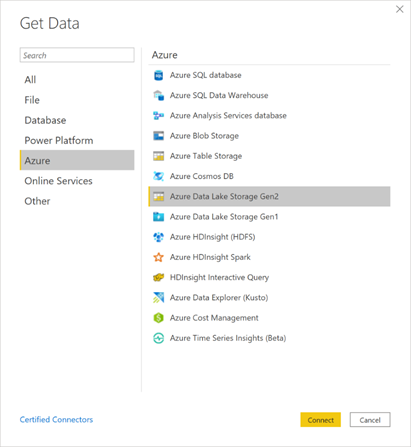
Task: Switch to the Power Platform category
Action: (77, 140)
